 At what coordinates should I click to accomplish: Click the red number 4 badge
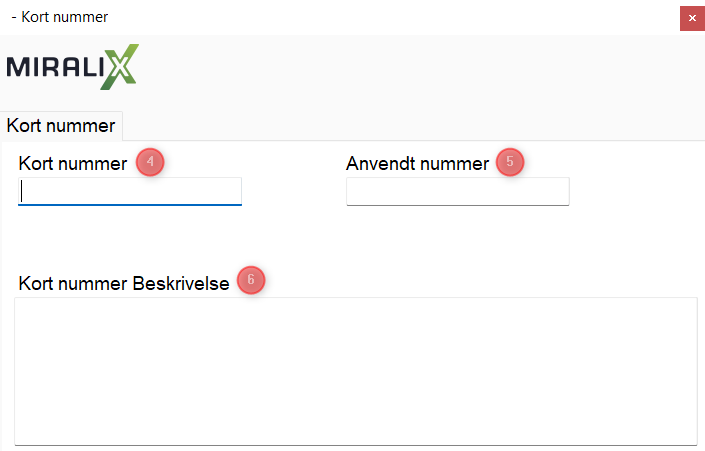click(x=150, y=163)
